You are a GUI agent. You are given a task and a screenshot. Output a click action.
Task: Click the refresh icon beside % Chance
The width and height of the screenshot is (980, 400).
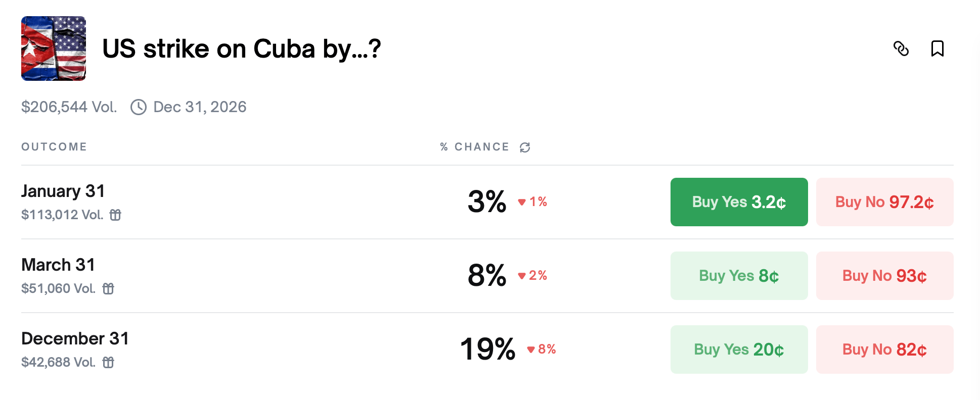click(525, 147)
